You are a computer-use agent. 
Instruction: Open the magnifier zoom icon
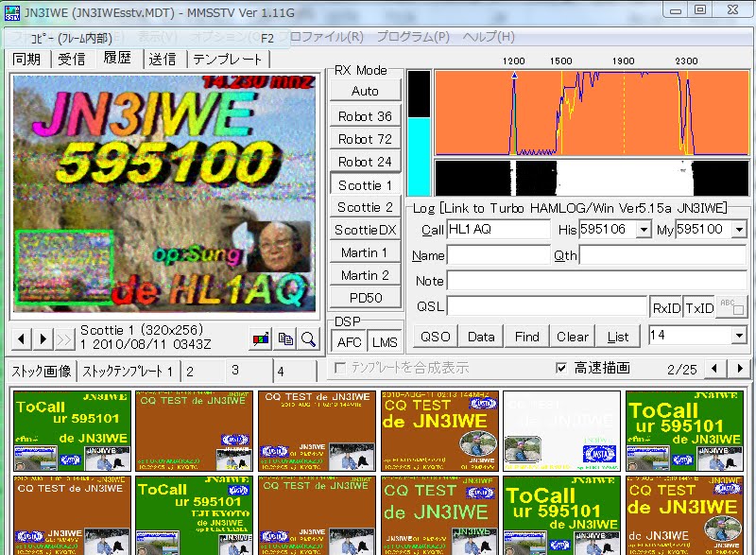[x=309, y=339]
